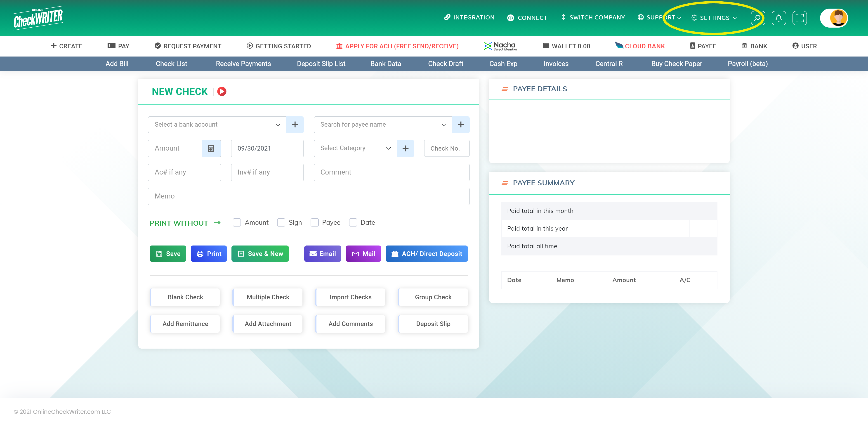Check Print Without Payee box

click(314, 222)
